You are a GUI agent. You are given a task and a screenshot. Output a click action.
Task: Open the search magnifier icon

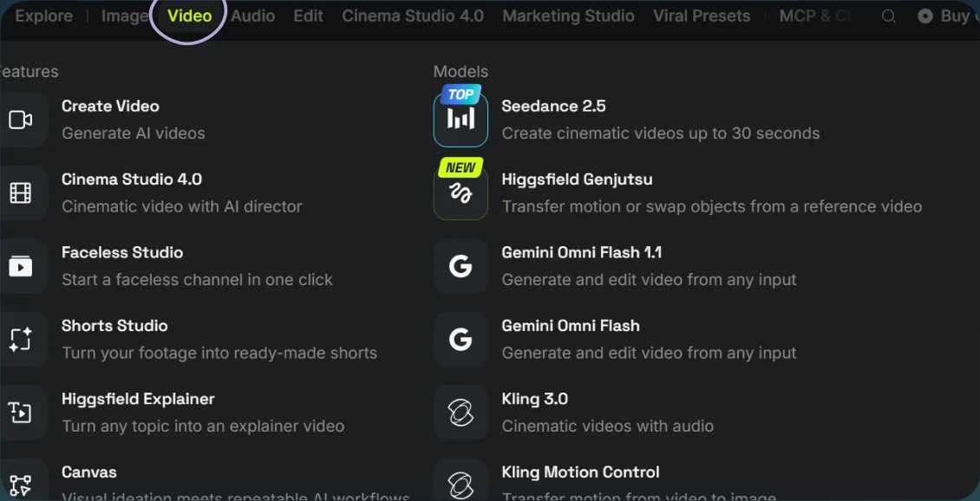pyautogui.click(x=888, y=16)
